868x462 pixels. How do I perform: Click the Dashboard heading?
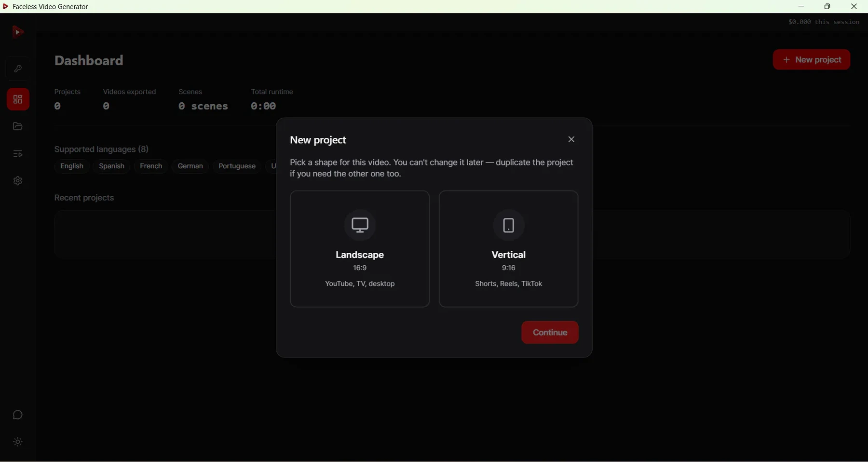[89, 61]
